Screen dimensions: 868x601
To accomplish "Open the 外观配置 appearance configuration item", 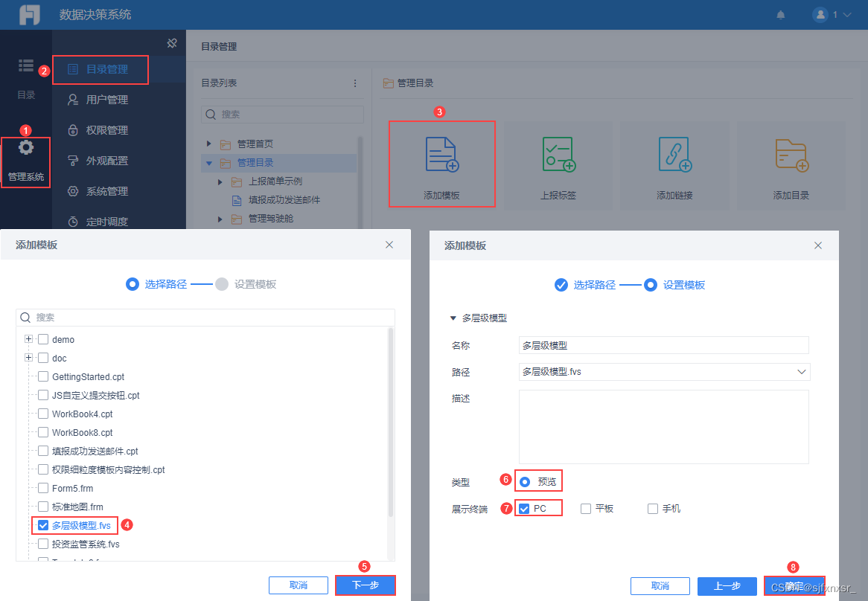I will (108, 160).
